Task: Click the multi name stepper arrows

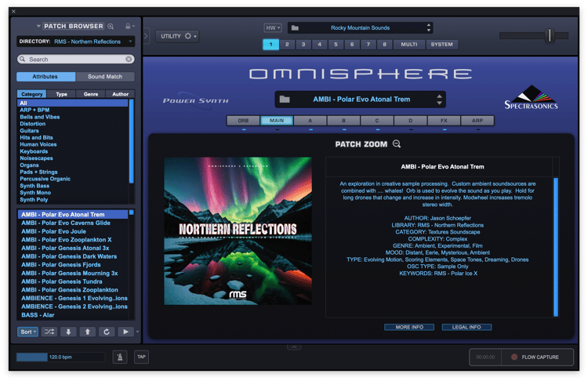Action: click(x=429, y=27)
